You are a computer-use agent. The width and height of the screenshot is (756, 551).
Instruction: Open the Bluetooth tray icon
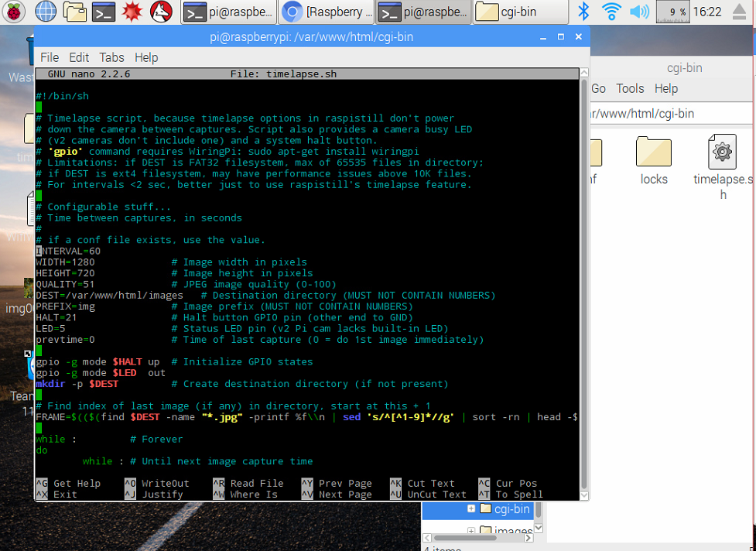point(583,12)
